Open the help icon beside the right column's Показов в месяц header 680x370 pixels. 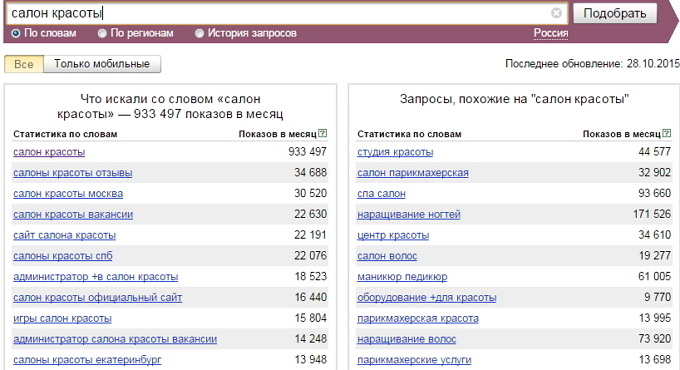click(x=667, y=134)
